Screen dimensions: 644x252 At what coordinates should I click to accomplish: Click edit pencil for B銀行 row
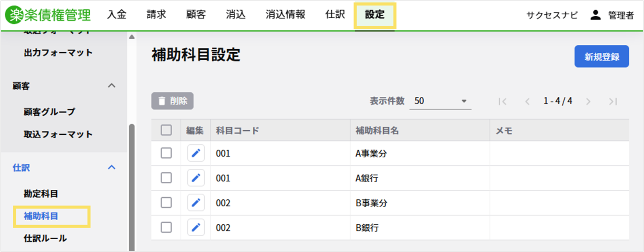[196, 228]
